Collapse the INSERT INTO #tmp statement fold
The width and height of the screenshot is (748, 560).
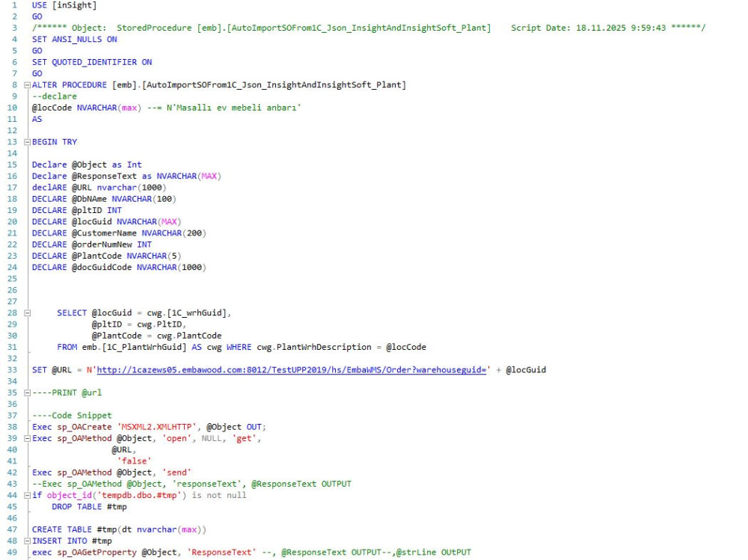click(27, 541)
